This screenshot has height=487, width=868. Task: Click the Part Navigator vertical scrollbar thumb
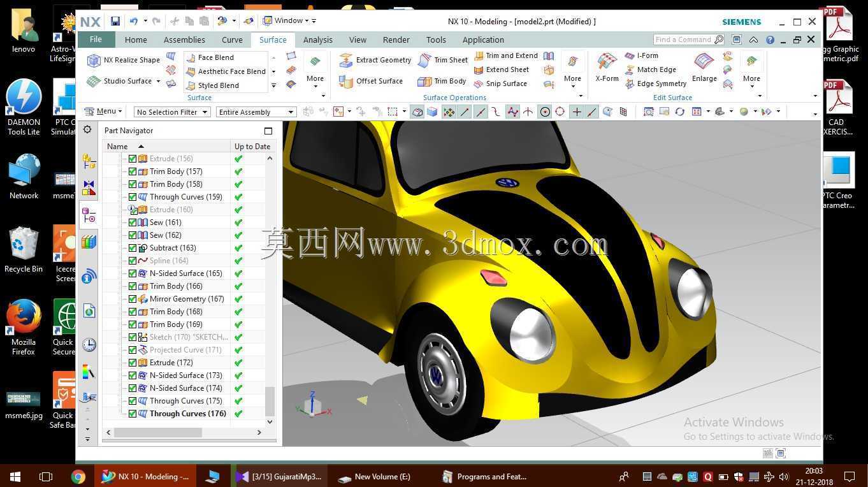270,402
